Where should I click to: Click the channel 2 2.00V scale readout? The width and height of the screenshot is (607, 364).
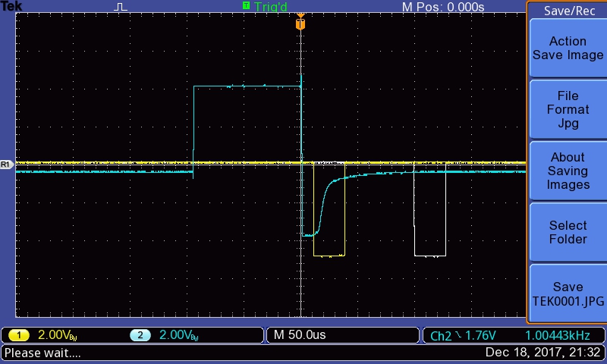[x=178, y=335]
